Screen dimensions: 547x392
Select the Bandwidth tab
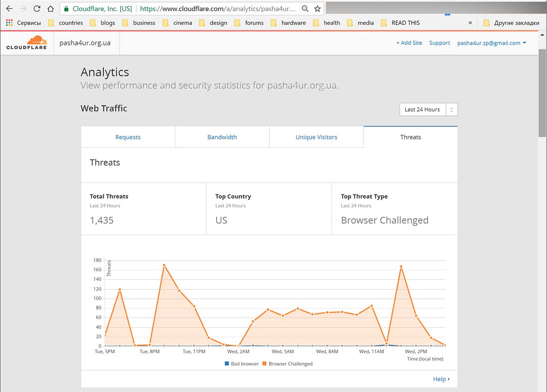point(222,137)
